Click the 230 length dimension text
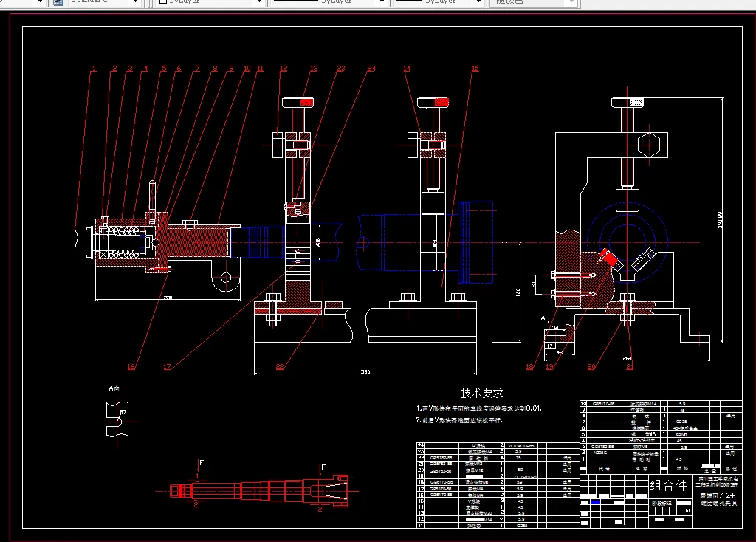756x542 pixels. pyautogui.click(x=168, y=298)
